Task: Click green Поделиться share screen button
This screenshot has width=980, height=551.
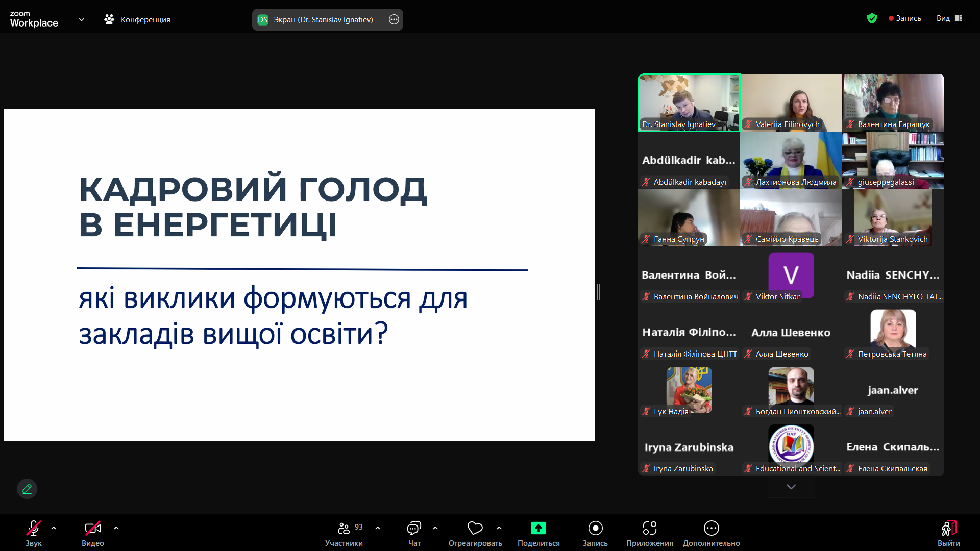Action: [x=538, y=528]
